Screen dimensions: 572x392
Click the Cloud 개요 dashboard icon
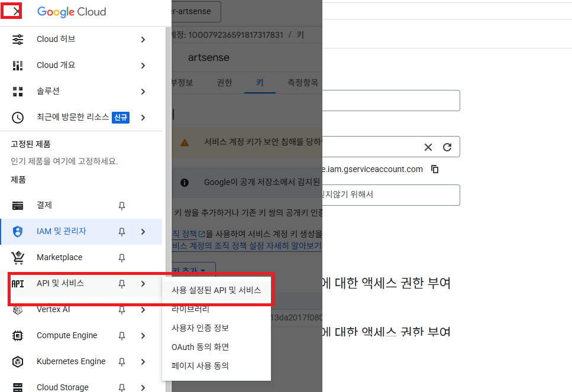[18, 65]
